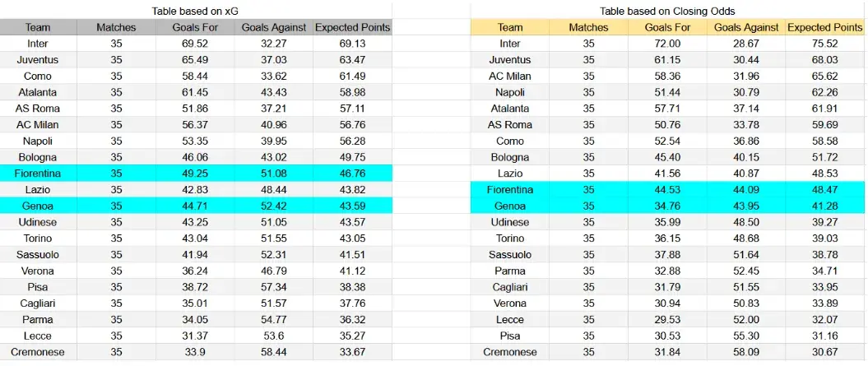868x366 pixels.
Task: Click Expected Points header in Closing Odds table
Action: tap(825, 27)
